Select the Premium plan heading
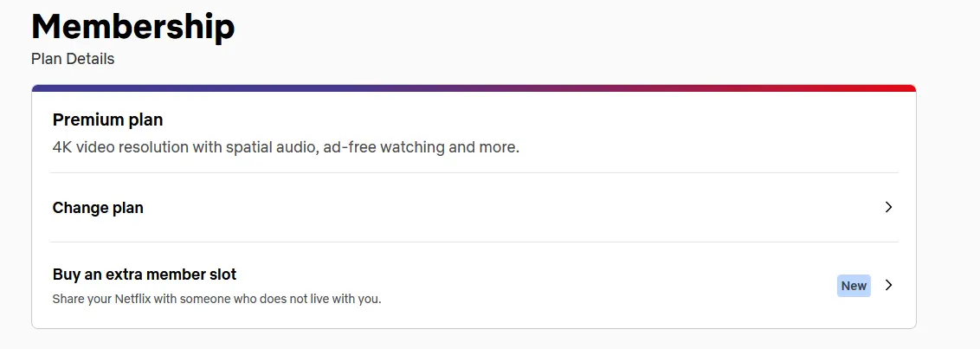 (107, 120)
